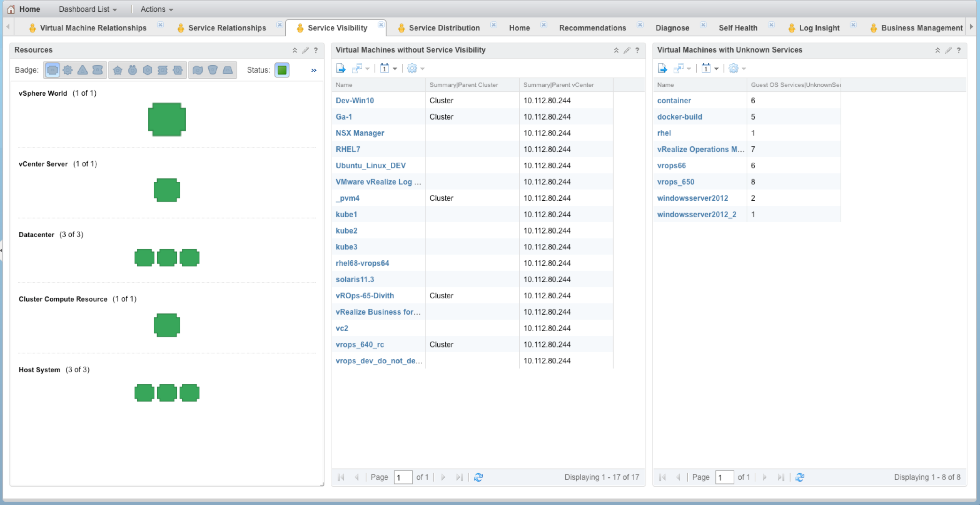
Task: Collapse the Virtual Machines without Service Visibility widget
Action: [616, 50]
